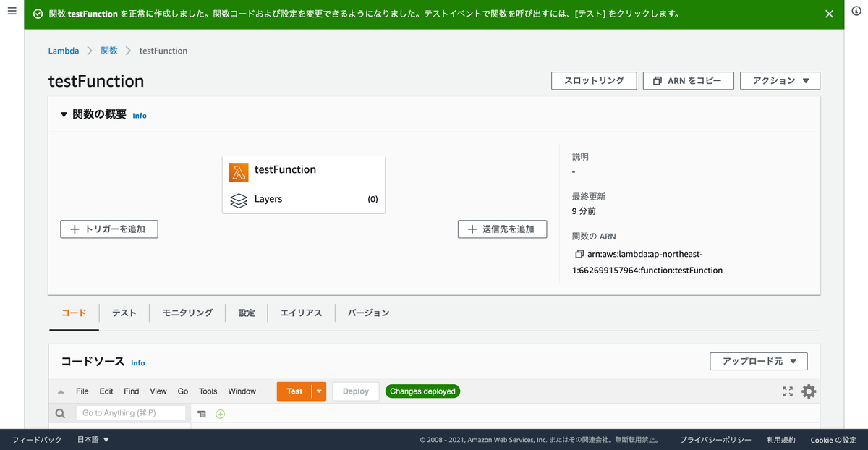Open editor preferences gear icon

809,391
